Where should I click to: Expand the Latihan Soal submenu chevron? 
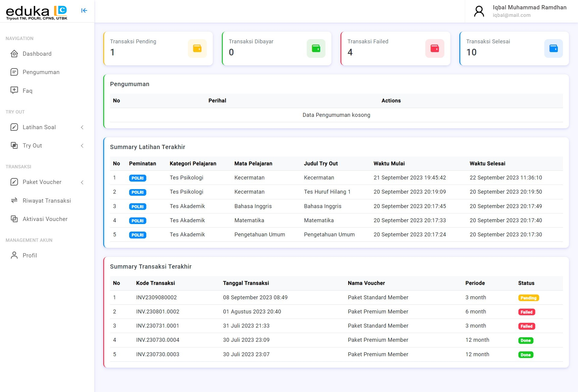[82, 127]
